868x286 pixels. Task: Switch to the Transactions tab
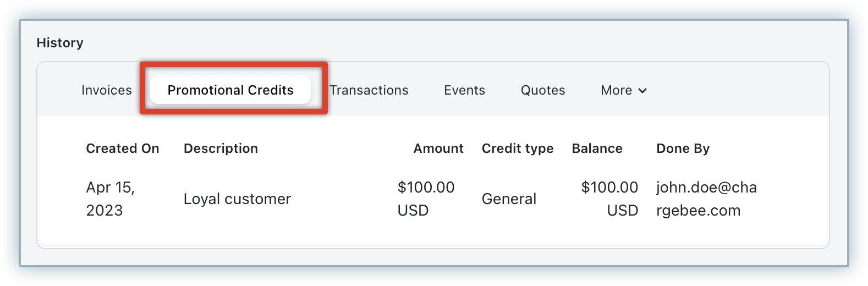click(369, 90)
